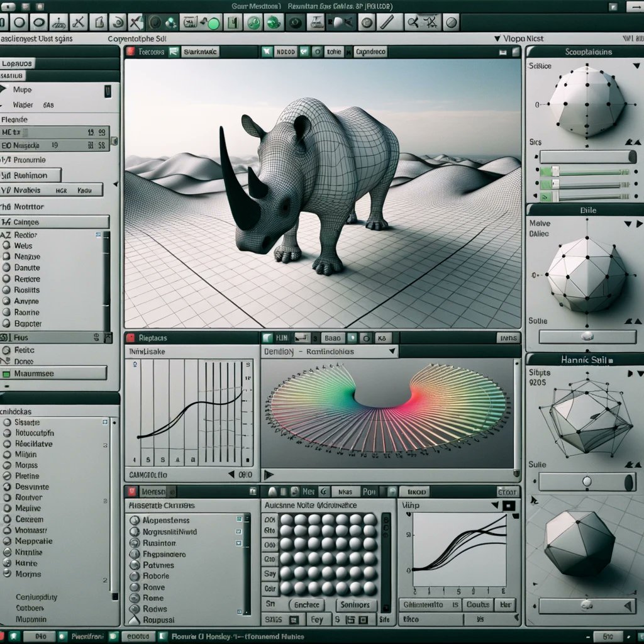Click the page document icon in toolbar

98,22
